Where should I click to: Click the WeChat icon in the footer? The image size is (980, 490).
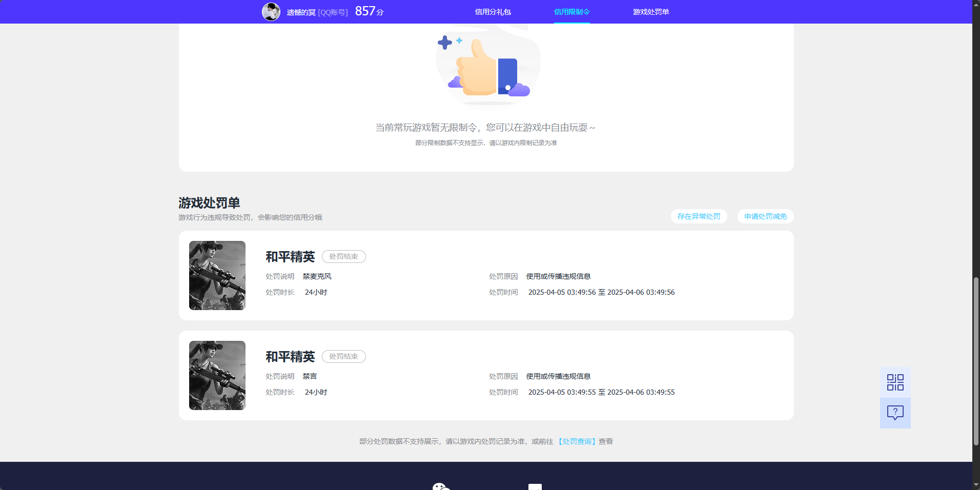click(441, 486)
